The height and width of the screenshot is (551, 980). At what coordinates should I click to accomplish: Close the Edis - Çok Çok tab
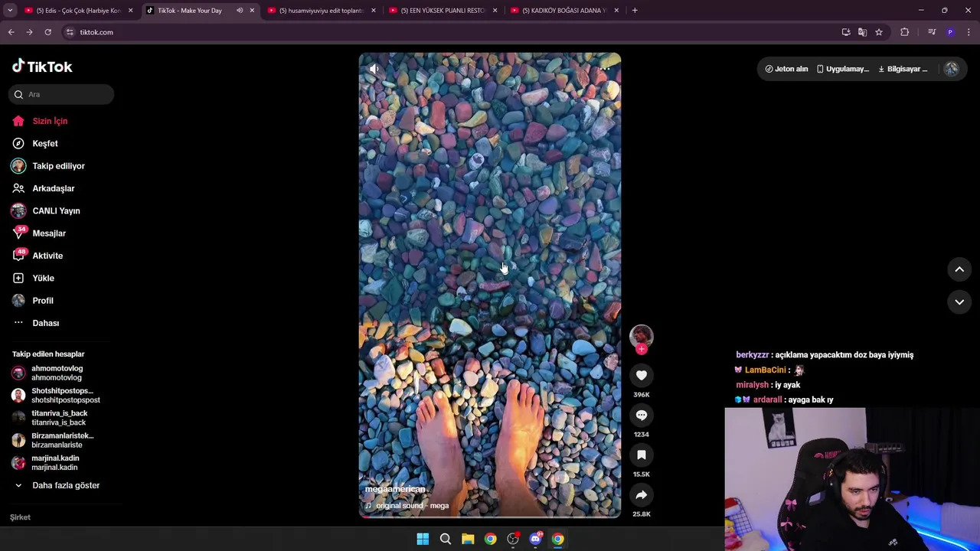pos(130,11)
